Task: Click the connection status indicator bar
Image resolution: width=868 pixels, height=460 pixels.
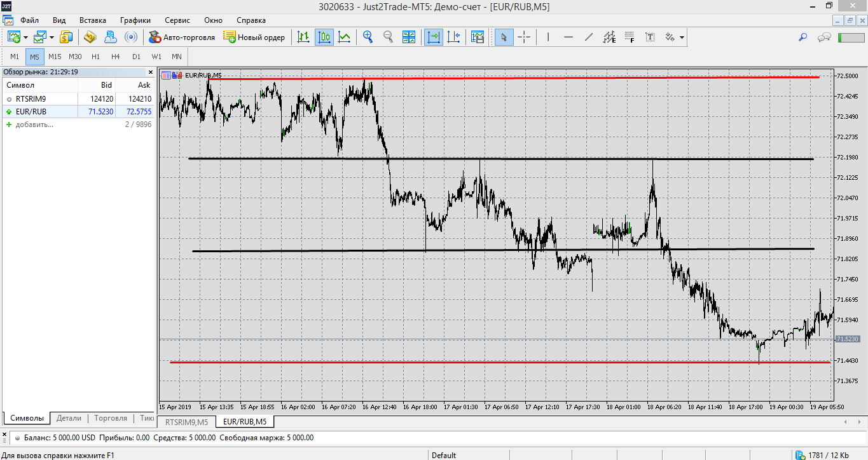Action: (851, 37)
